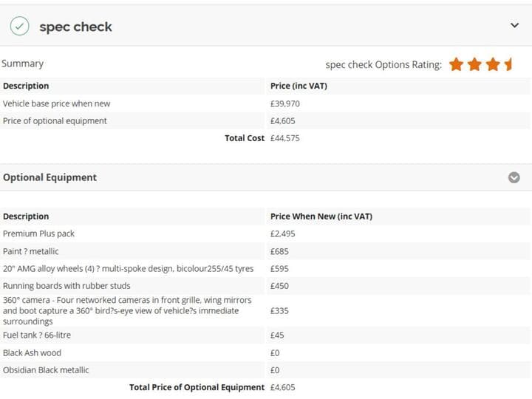Click the third orange rating star

493,64
